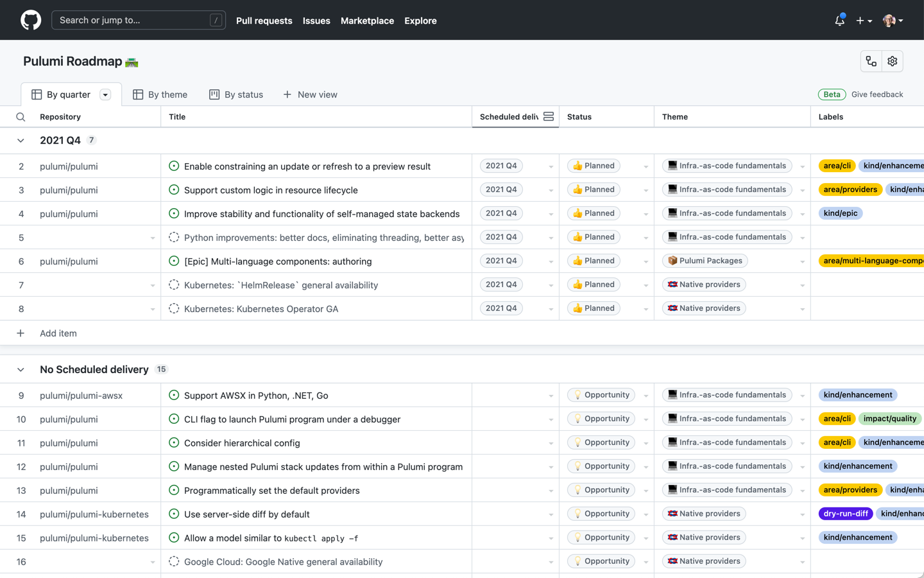This screenshot has height=578, width=924.
Task: Open Repository dropdown for row 5
Action: click(x=153, y=238)
